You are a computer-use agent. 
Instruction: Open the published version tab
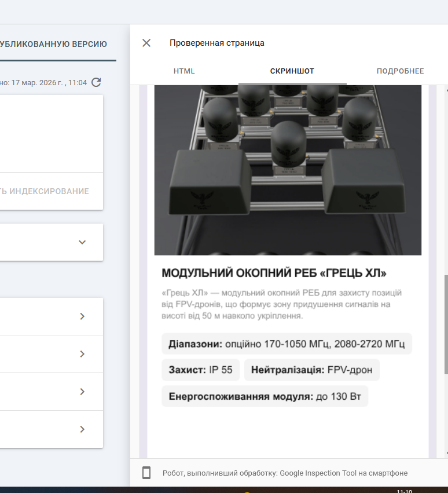54,44
